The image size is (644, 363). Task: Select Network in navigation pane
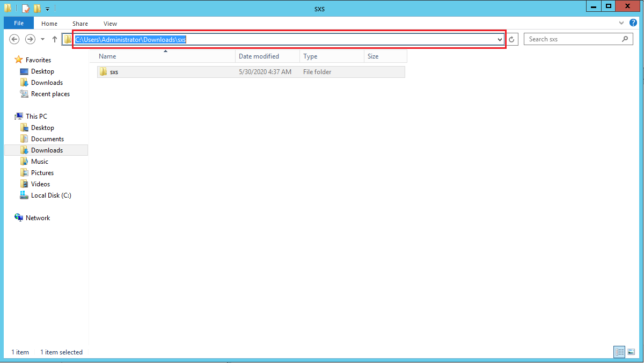click(38, 218)
